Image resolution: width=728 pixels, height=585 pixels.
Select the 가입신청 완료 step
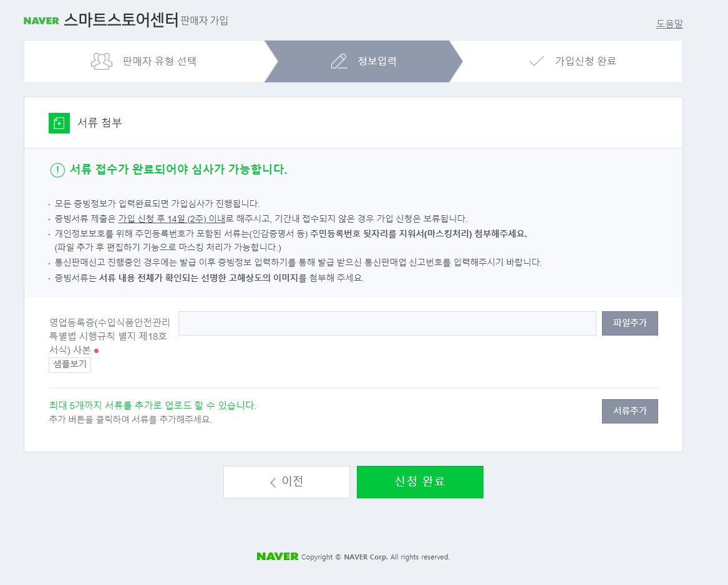573,61
